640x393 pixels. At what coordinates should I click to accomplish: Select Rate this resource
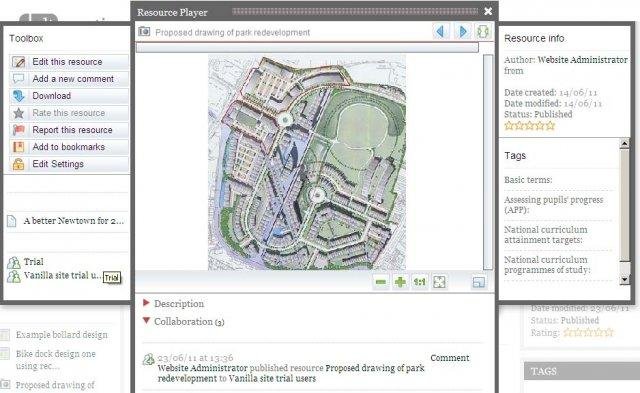pos(69,113)
